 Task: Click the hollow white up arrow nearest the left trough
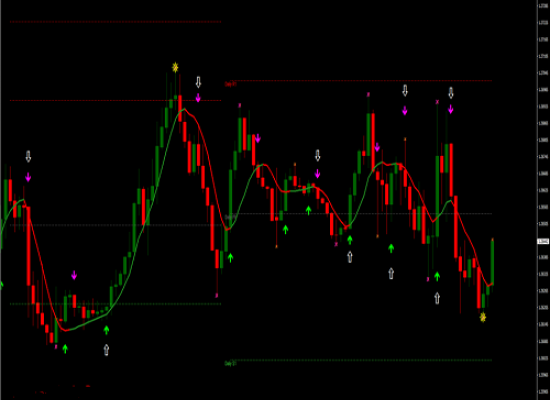tap(106, 349)
